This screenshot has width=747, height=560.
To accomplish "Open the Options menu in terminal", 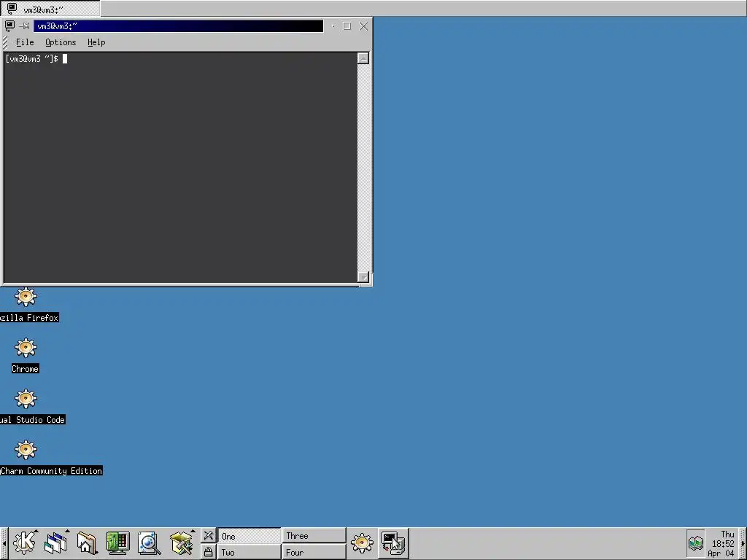I will point(61,42).
